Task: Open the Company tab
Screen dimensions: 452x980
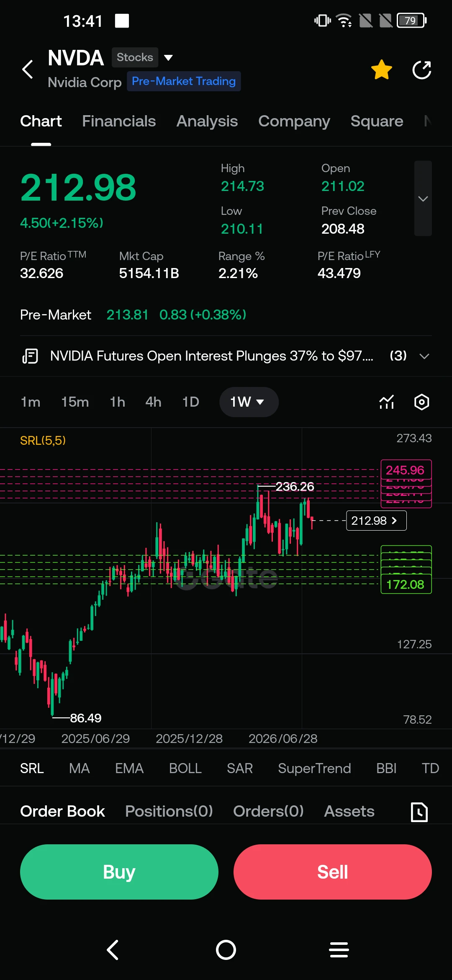Action: 294,121
